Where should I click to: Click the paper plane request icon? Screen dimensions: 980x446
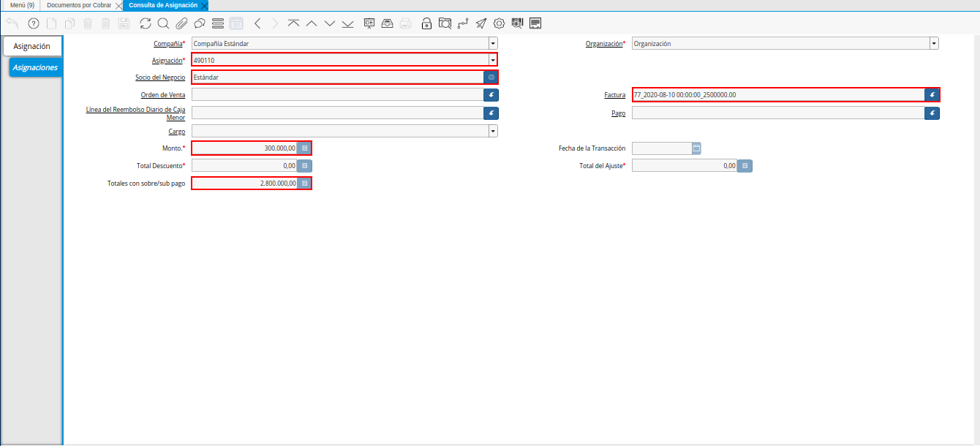click(x=480, y=23)
